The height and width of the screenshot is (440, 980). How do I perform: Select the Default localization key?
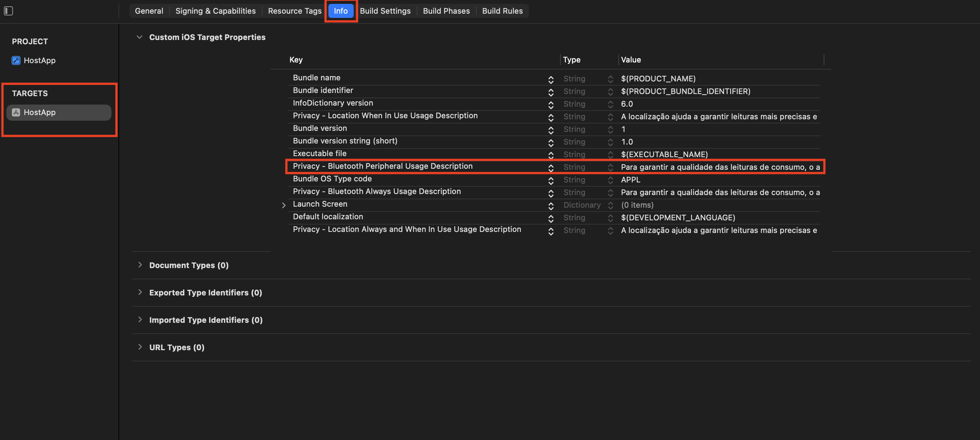328,217
